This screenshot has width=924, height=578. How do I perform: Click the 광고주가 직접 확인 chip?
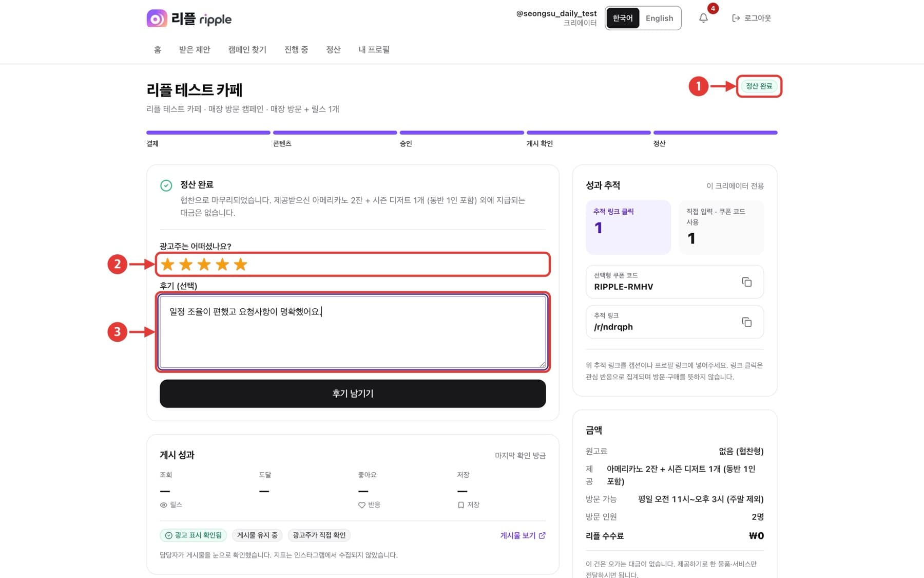tap(319, 535)
